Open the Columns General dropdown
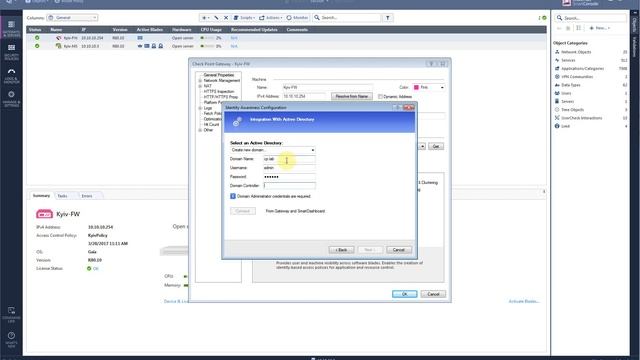 coord(72,18)
